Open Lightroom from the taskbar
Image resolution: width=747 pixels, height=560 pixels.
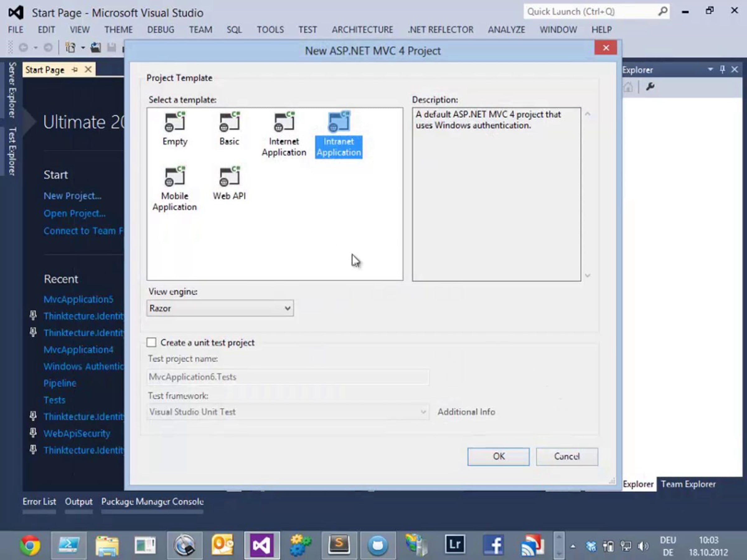click(454, 544)
